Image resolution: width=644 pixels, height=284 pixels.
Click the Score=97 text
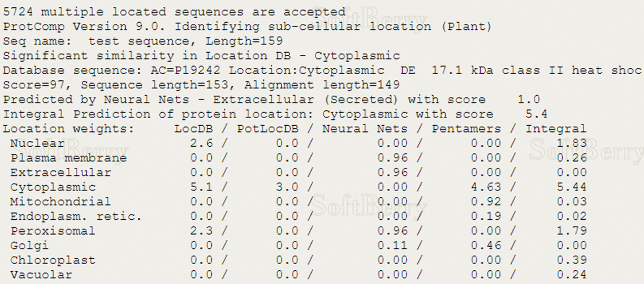coord(33,85)
